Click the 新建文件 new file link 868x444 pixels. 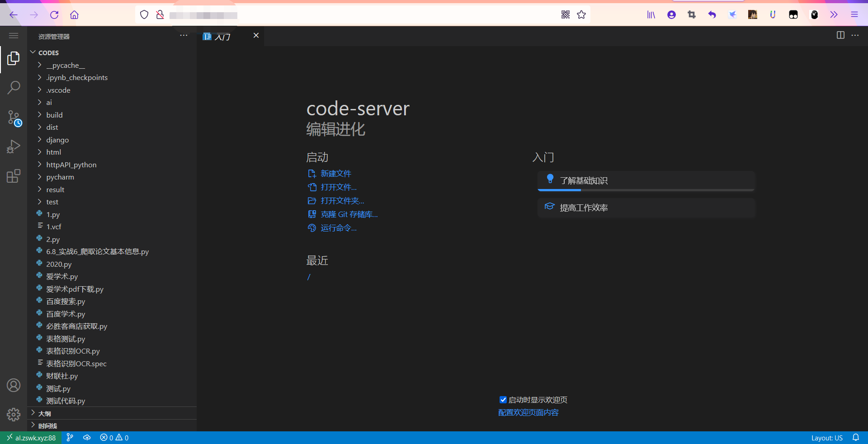336,174
